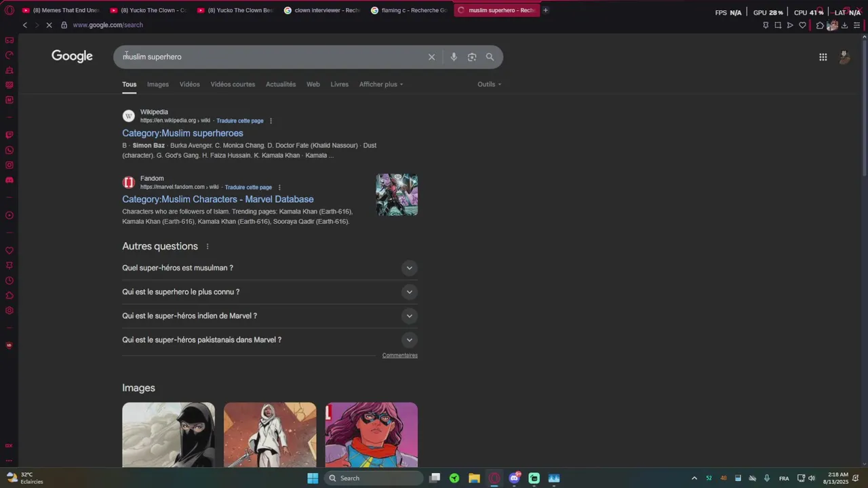The image size is (868, 488).
Task: Open history clock in the sidebar
Action: [9, 281]
